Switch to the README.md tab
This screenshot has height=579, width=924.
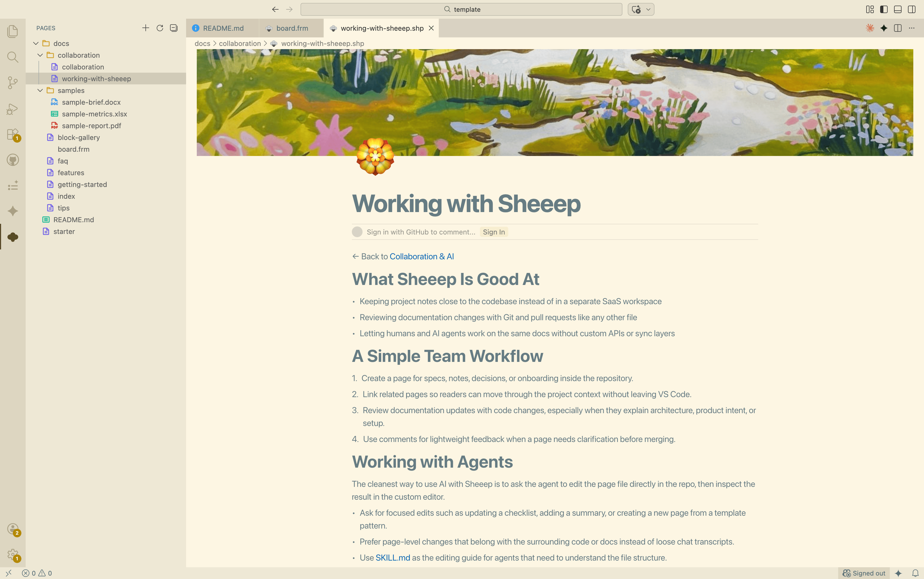point(223,28)
